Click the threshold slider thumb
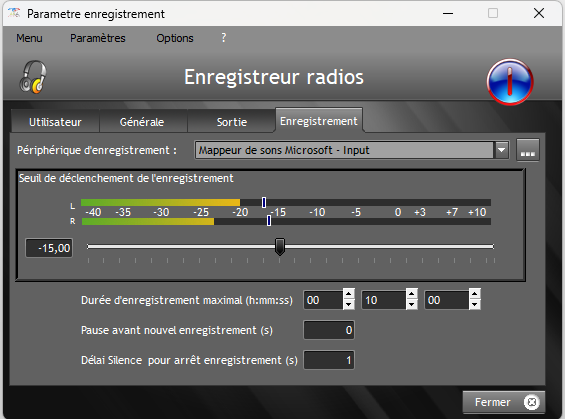The height and width of the screenshot is (419, 565). (x=280, y=246)
